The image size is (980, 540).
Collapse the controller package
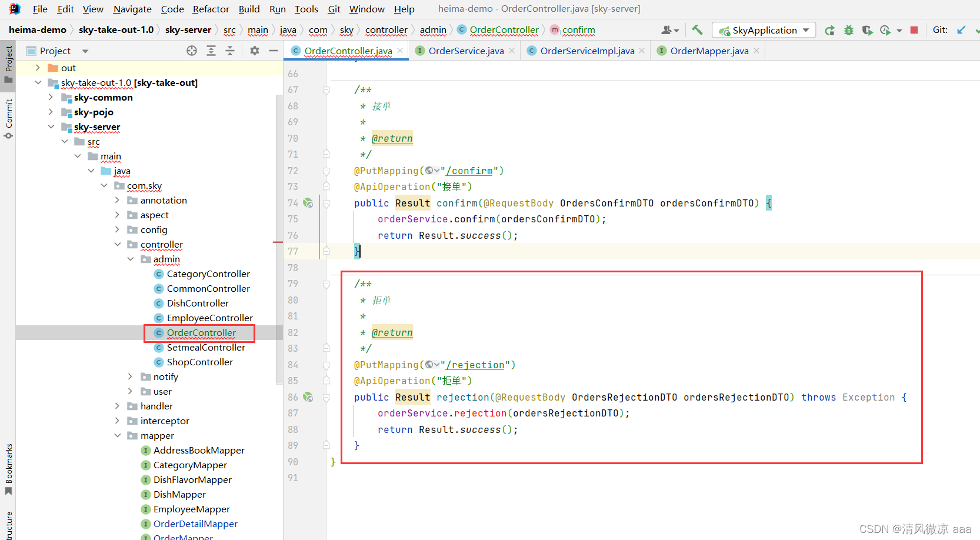117,244
